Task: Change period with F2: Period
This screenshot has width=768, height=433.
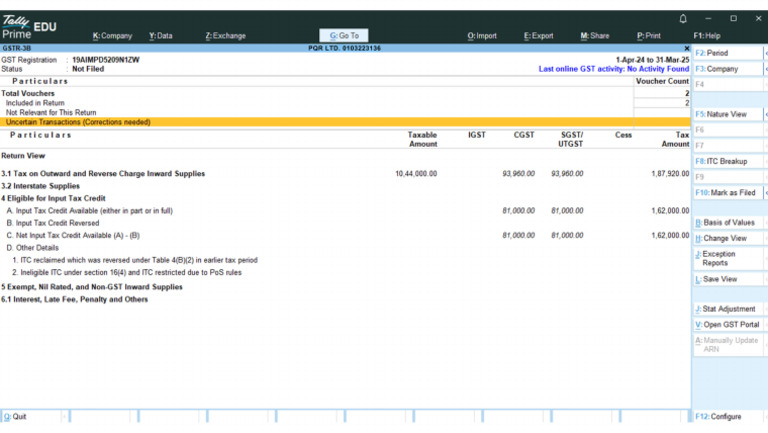Action: [728, 53]
